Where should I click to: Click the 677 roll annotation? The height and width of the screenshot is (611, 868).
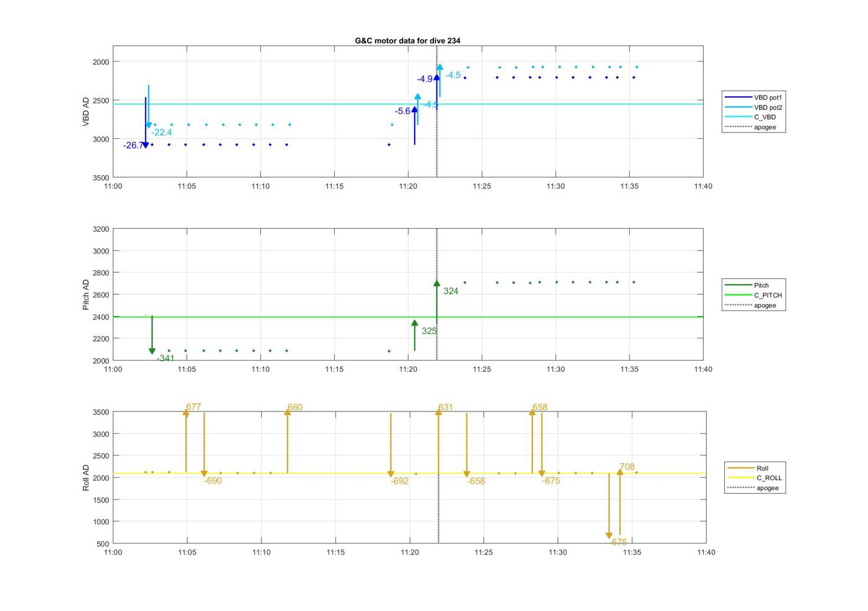point(193,407)
